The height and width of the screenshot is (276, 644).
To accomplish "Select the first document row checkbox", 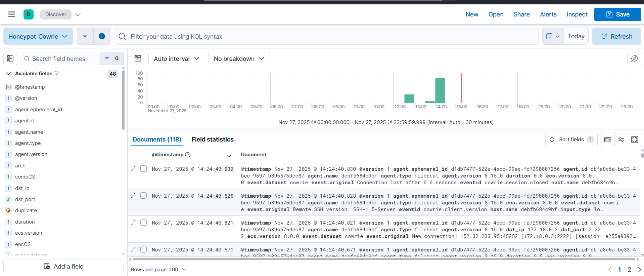I will coord(144,169).
